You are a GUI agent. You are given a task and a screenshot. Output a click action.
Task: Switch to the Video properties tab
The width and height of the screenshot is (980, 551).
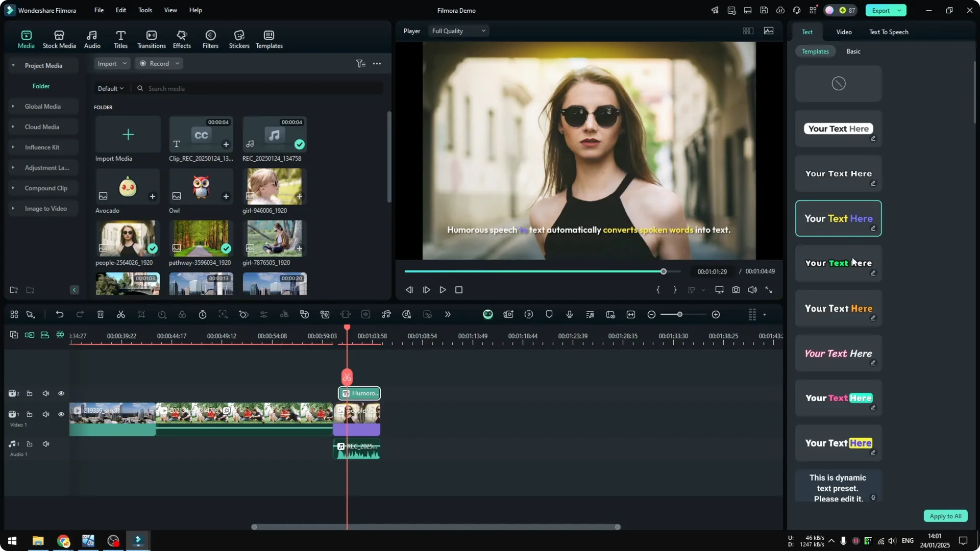844,32
